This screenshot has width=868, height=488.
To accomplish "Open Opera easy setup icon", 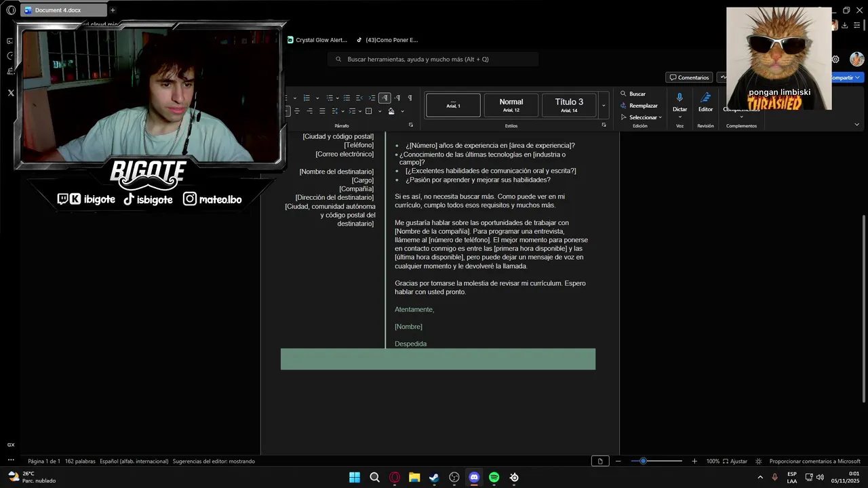I will pos(857,25).
